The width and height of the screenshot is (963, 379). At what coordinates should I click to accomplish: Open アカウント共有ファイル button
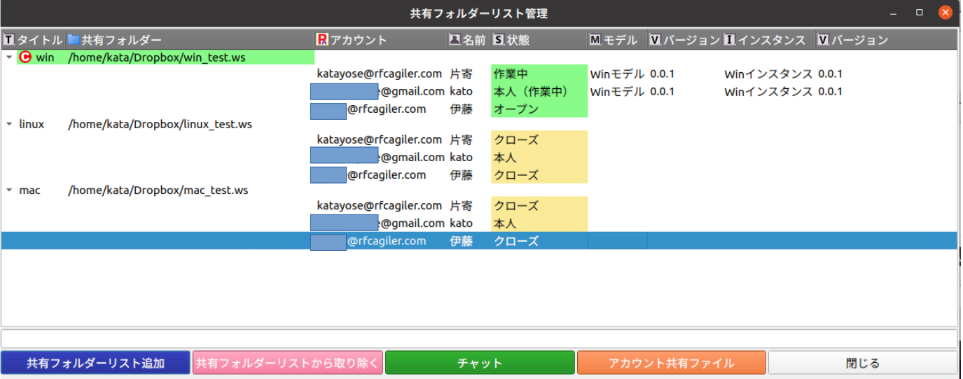[671, 363]
